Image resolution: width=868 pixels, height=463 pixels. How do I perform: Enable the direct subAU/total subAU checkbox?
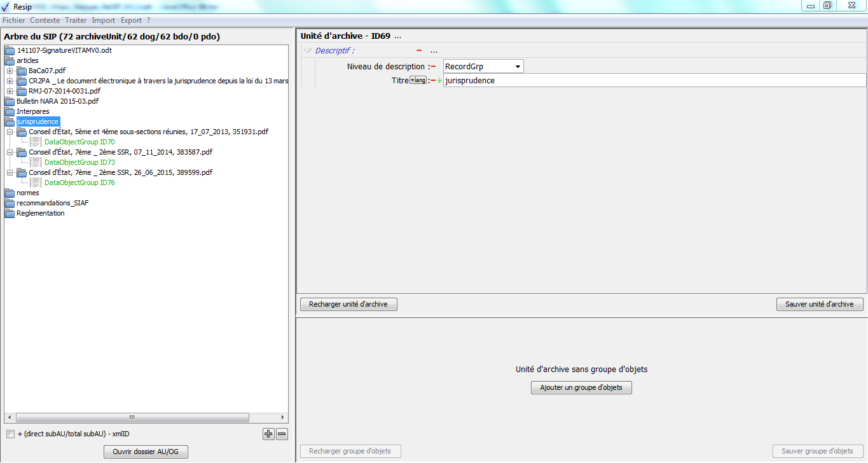tap(10, 434)
